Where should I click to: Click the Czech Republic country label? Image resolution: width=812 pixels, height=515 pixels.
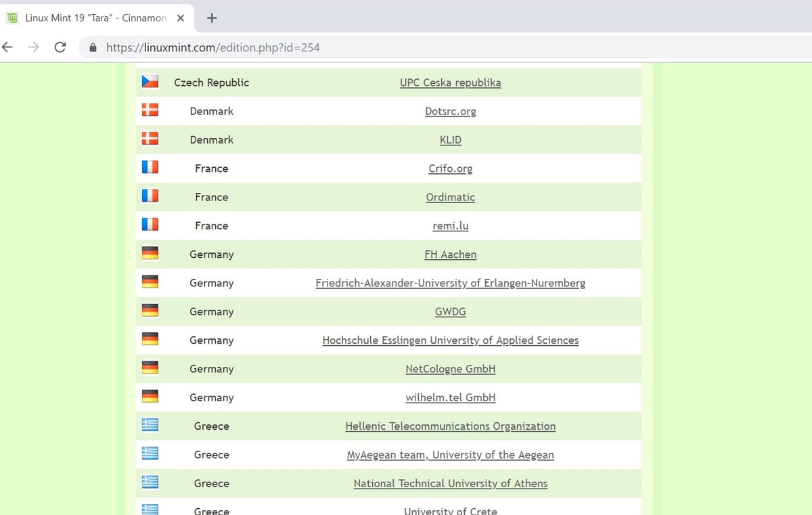(x=212, y=83)
